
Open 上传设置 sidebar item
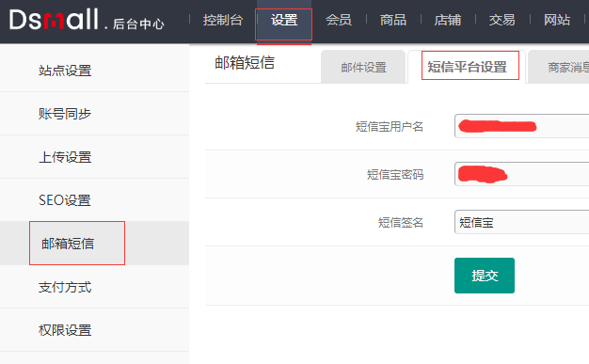pos(94,157)
